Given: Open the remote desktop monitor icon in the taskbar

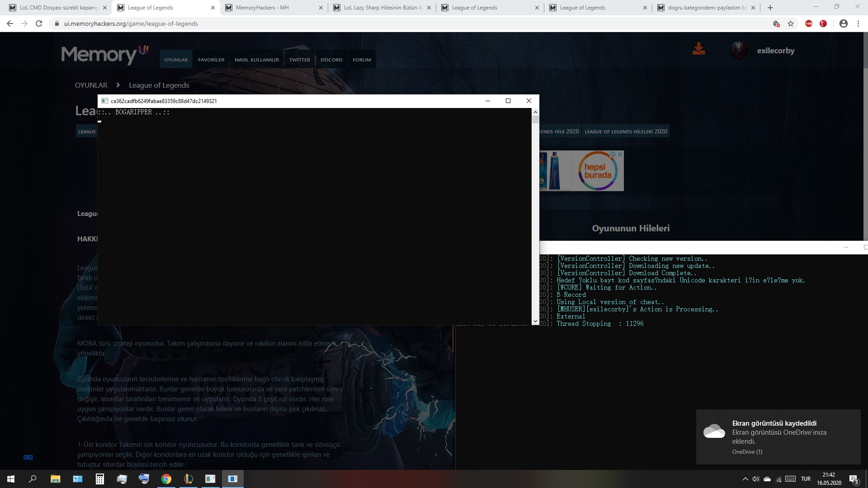Looking at the screenshot, I should click(x=144, y=479).
